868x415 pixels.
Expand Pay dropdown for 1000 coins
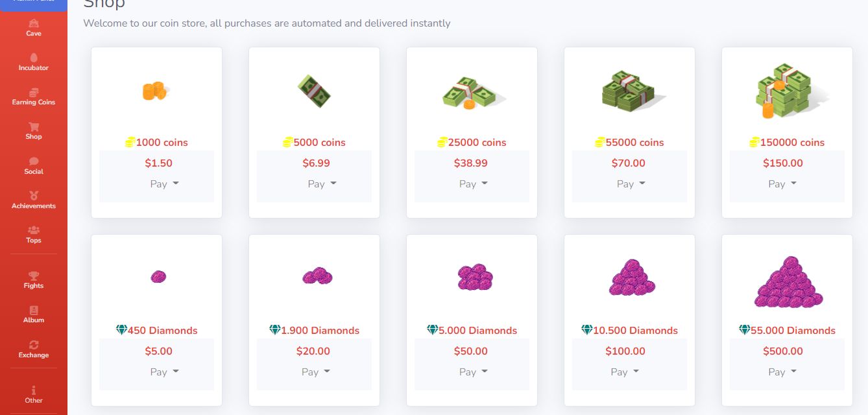click(x=164, y=184)
